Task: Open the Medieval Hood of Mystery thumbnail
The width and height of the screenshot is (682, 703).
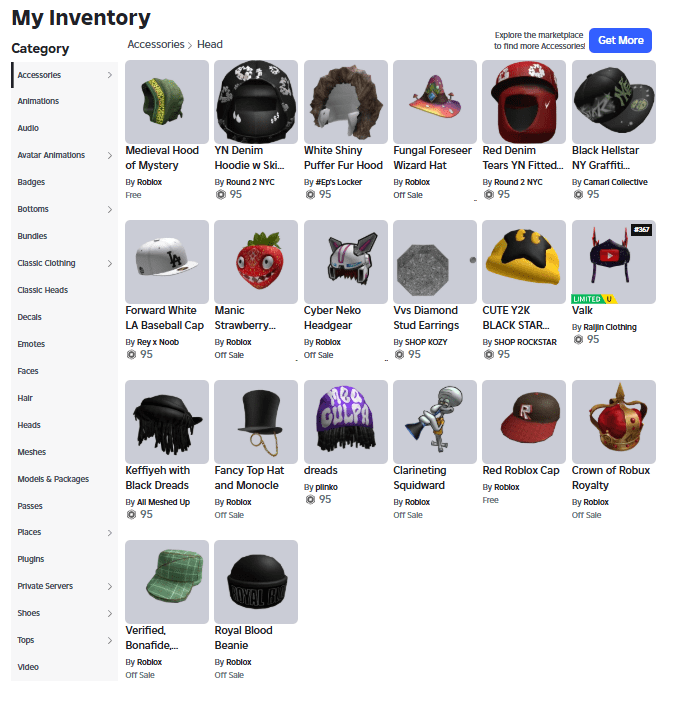Action: pyautogui.click(x=167, y=102)
